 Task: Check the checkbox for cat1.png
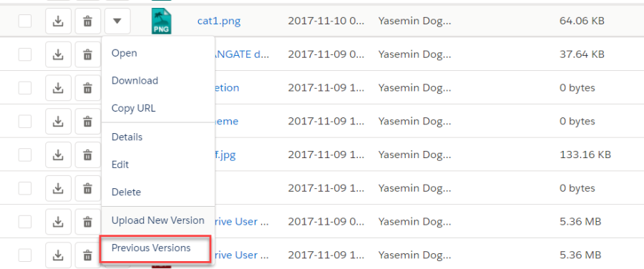click(x=25, y=21)
